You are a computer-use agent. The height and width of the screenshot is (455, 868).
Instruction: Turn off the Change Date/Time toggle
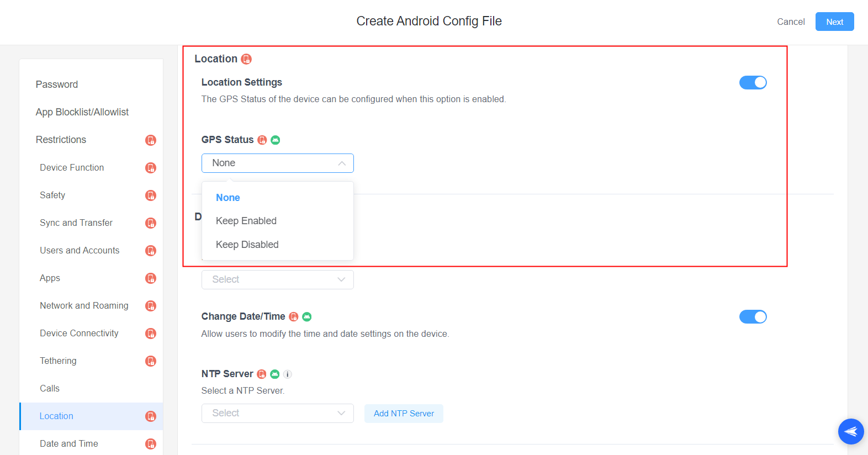tap(753, 316)
